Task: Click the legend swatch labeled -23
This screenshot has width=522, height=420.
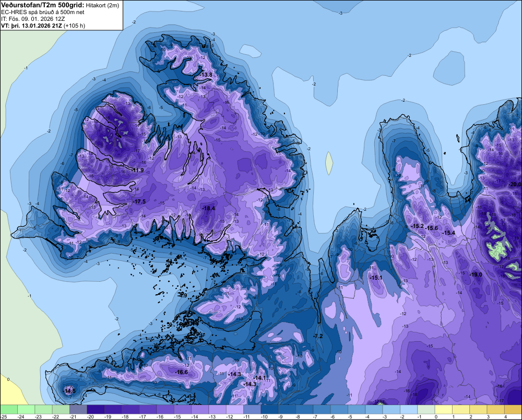Action: pyautogui.click(x=43, y=410)
